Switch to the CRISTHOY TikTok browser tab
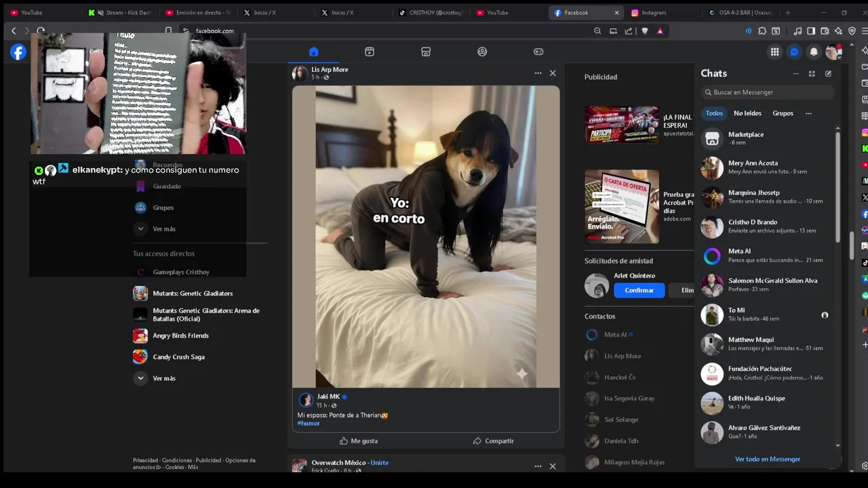The width and height of the screenshot is (868, 488). coord(430,12)
